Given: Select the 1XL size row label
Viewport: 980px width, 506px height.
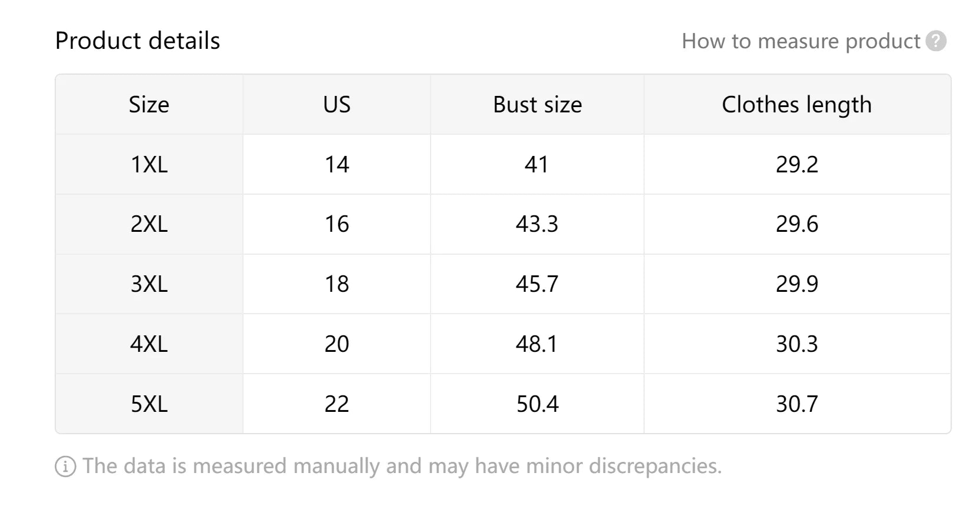Looking at the screenshot, I should [149, 164].
